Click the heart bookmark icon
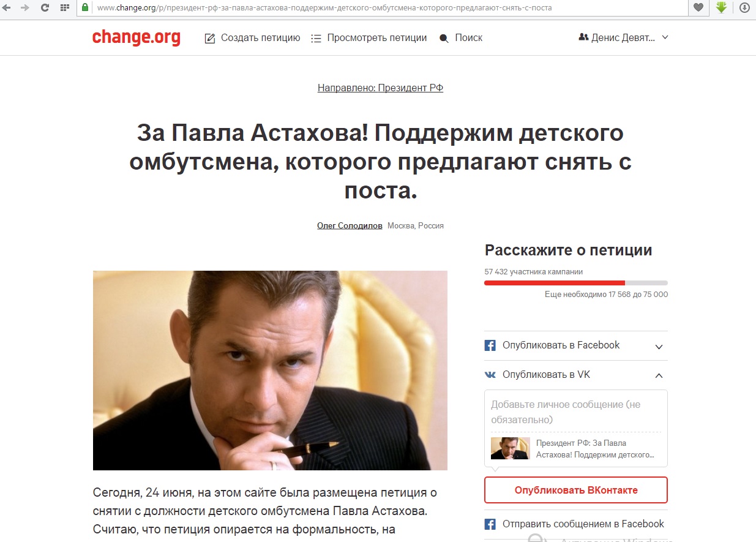 698,8
